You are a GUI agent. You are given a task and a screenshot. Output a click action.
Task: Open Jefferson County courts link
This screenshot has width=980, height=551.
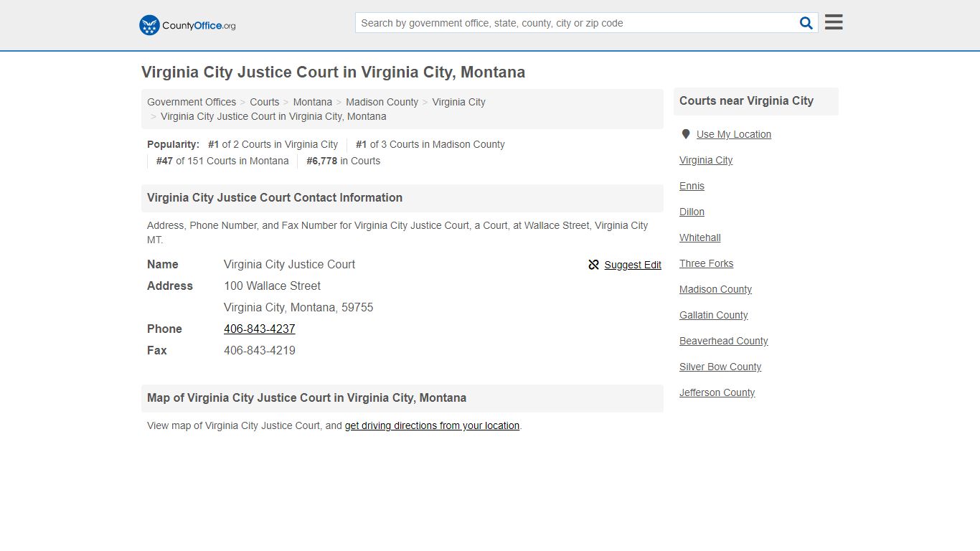[x=717, y=392]
